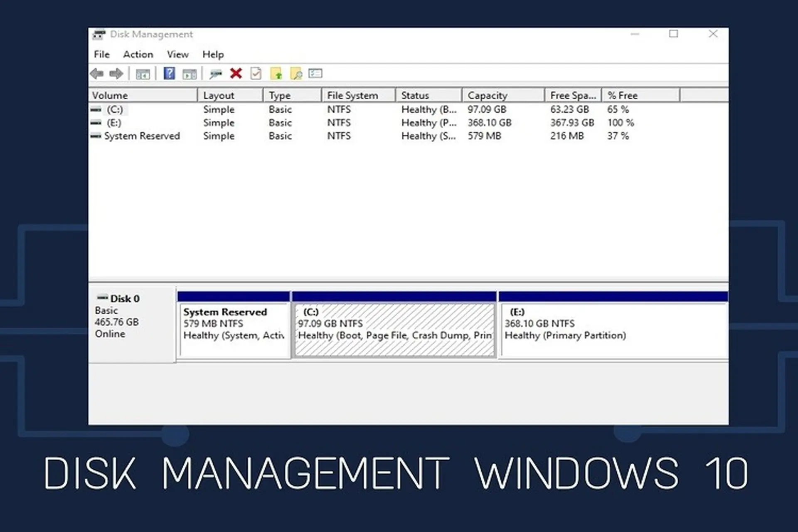Click the properties checkmark page icon
The image size is (798, 532).
click(256, 74)
